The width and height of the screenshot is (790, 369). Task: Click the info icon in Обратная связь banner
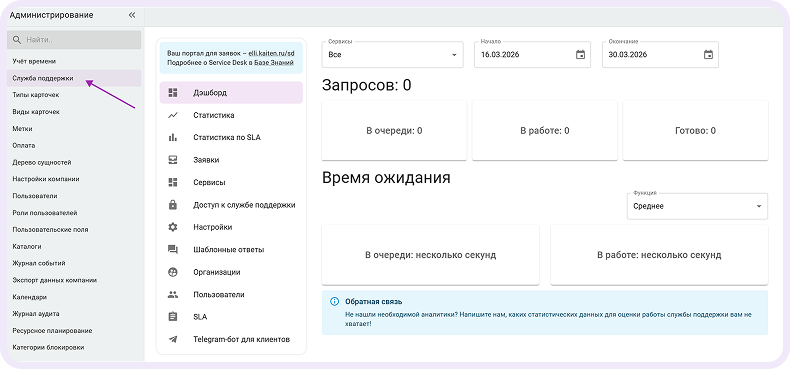click(x=334, y=301)
